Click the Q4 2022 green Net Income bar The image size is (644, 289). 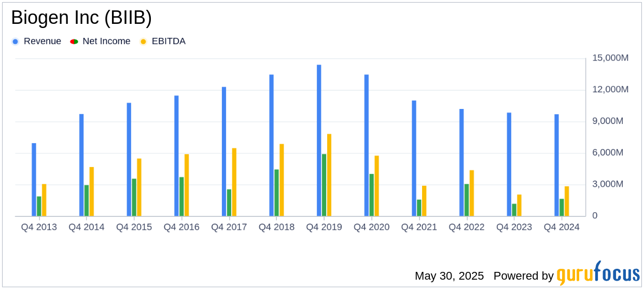coord(467,200)
